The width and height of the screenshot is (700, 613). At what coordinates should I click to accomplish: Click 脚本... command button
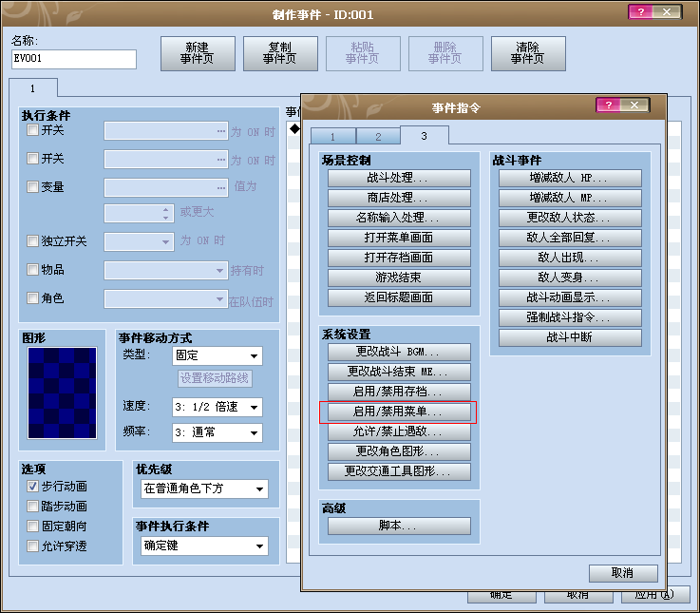[399, 526]
